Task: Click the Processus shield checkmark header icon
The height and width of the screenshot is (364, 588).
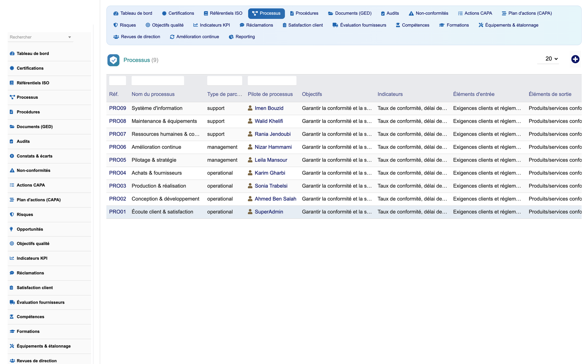Action: coord(113,60)
